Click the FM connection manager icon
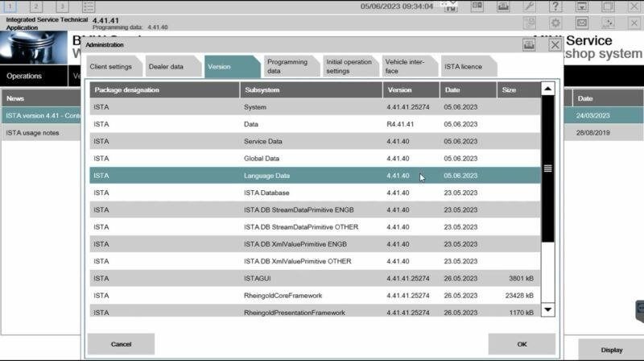This screenshot has height=361, width=644. coord(451,6)
